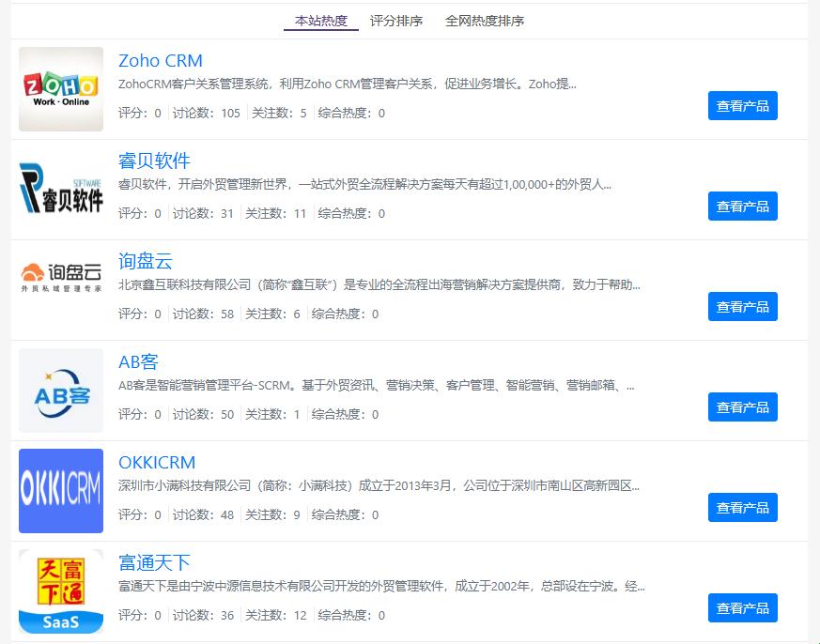Click 讨论数：31 under 睿贝软件
The width and height of the screenshot is (820, 644).
click(203, 213)
